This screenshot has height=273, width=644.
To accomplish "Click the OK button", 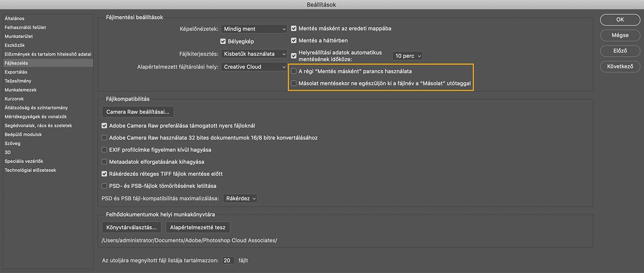I will click(x=620, y=20).
